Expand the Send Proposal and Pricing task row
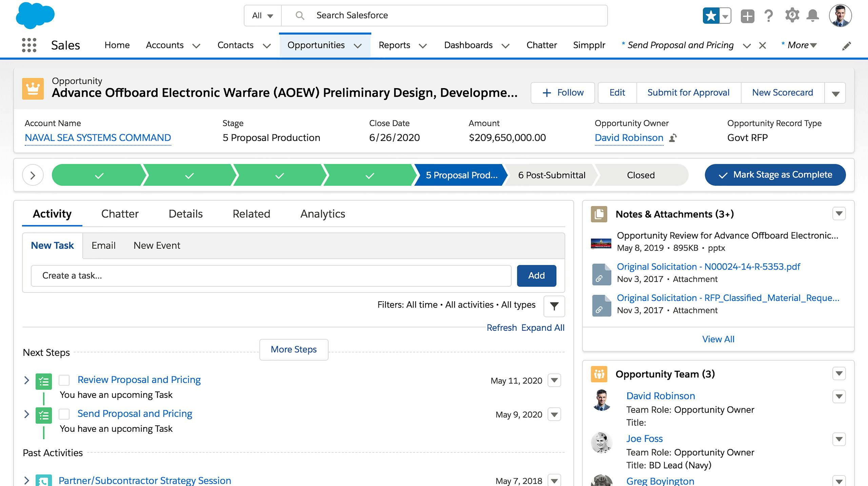This screenshot has height=486, width=868. click(27, 414)
